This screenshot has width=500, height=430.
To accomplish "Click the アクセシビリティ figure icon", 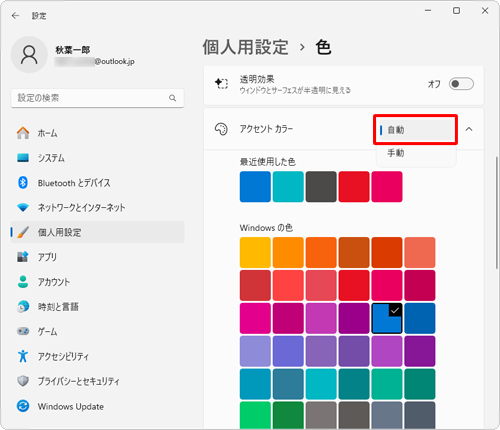I will [23, 356].
